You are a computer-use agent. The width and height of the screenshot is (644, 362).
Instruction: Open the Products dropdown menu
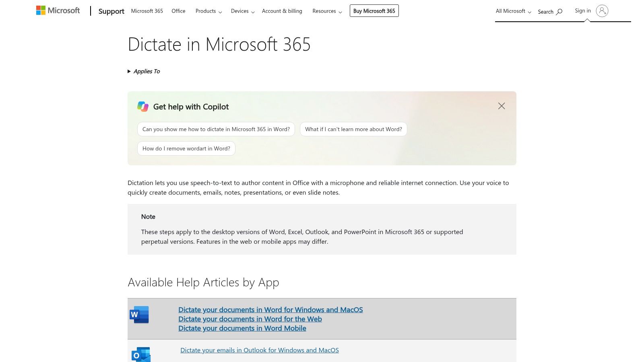point(208,11)
